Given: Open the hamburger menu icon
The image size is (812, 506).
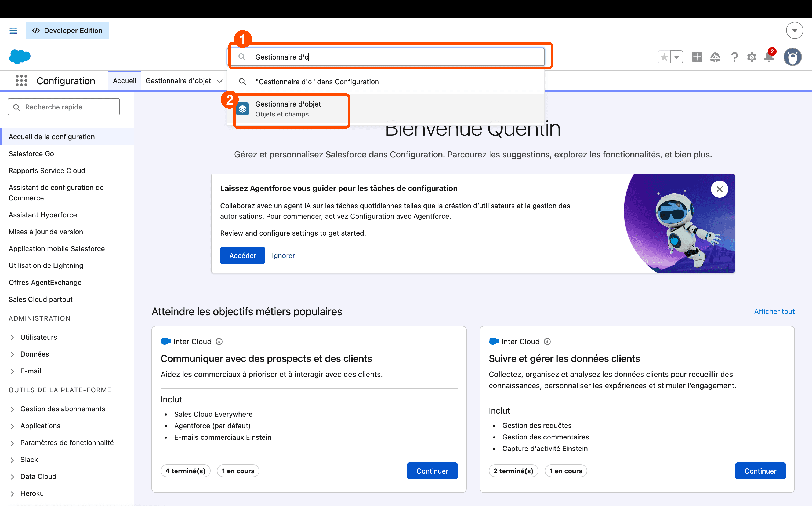Looking at the screenshot, I should tap(13, 31).
